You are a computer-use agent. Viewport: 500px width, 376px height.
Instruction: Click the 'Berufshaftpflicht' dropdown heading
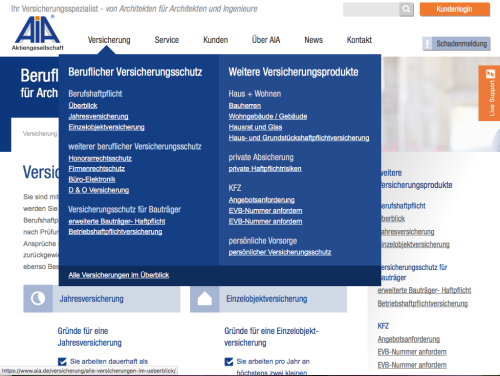[x=95, y=94]
